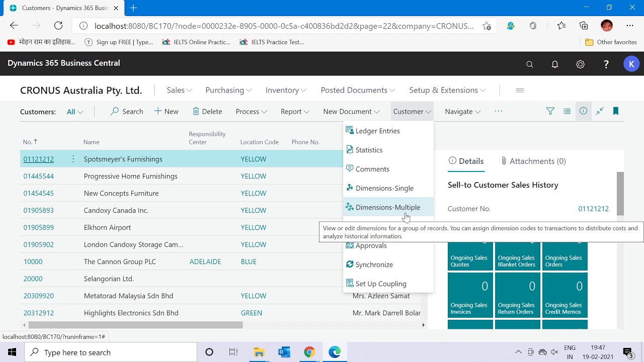The width and height of the screenshot is (644, 362).
Task: Open the user account avatar K
Action: pyautogui.click(x=631, y=64)
